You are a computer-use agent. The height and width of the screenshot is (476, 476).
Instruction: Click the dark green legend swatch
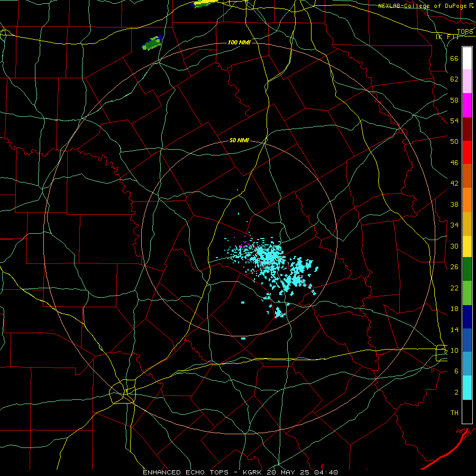pos(467,269)
